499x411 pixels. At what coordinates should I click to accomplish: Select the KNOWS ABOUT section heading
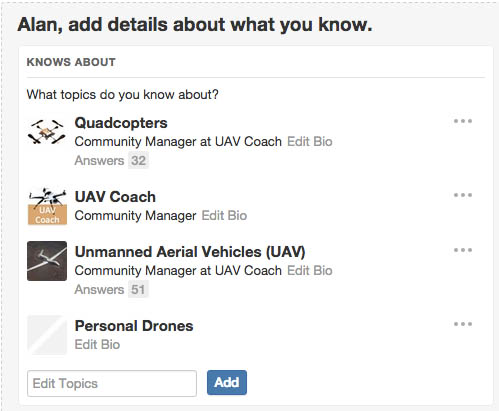(x=71, y=62)
